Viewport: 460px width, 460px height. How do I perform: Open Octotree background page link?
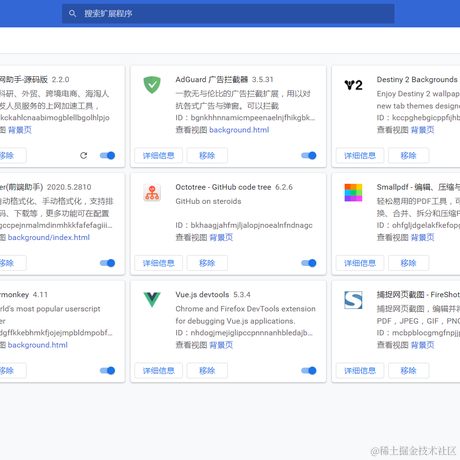(x=221, y=237)
